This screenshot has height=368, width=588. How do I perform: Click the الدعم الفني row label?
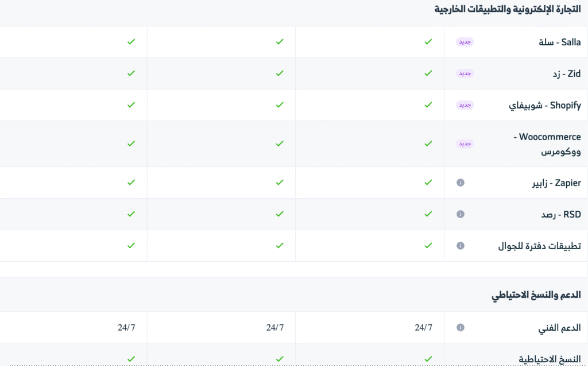[x=559, y=328]
